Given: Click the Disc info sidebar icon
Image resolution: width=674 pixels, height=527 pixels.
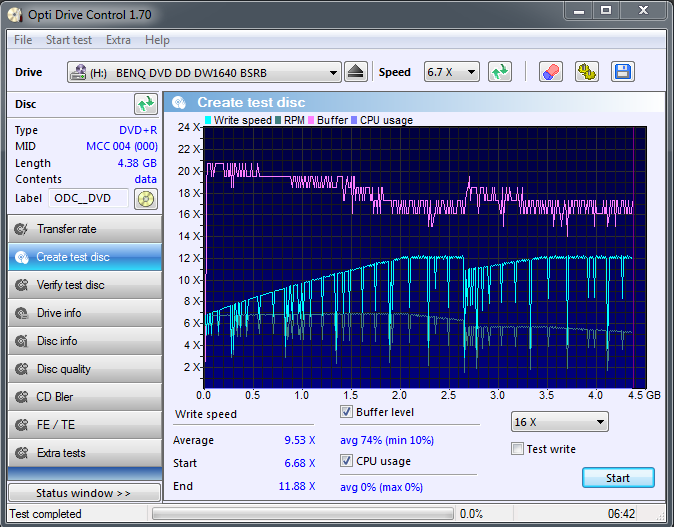Looking at the screenshot, I should click(21, 341).
